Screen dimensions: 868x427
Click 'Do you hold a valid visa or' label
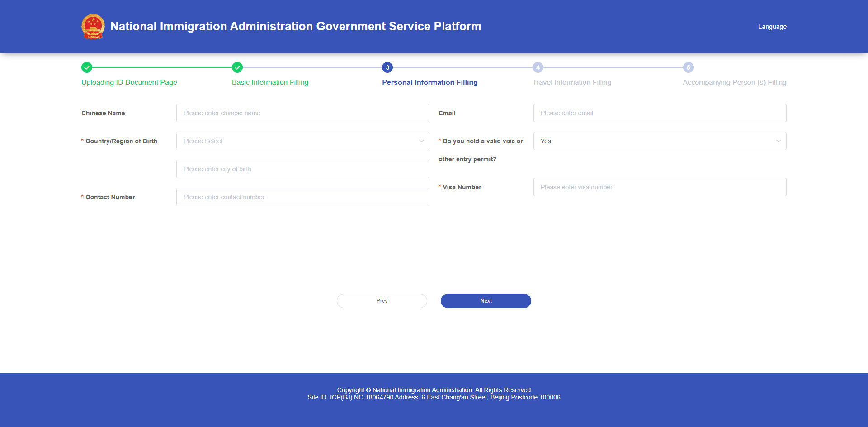[x=483, y=141]
